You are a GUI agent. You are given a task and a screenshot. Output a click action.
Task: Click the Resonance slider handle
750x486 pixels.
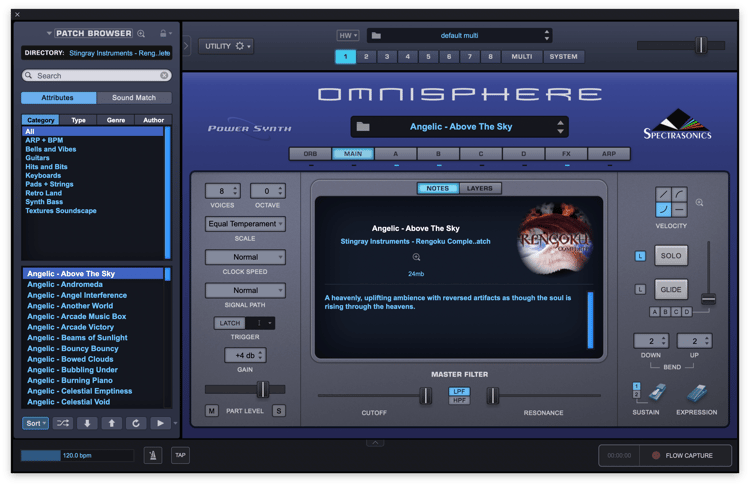pyautogui.click(x=492, y=396)
